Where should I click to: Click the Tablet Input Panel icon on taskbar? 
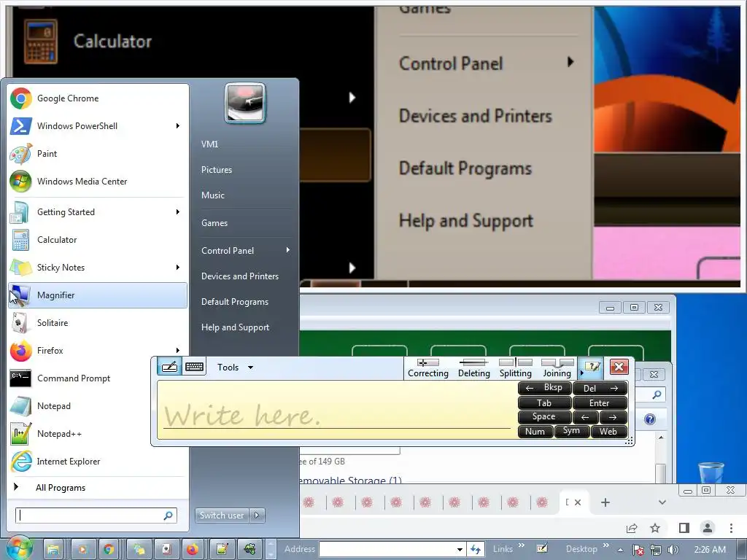pos(542,548)
